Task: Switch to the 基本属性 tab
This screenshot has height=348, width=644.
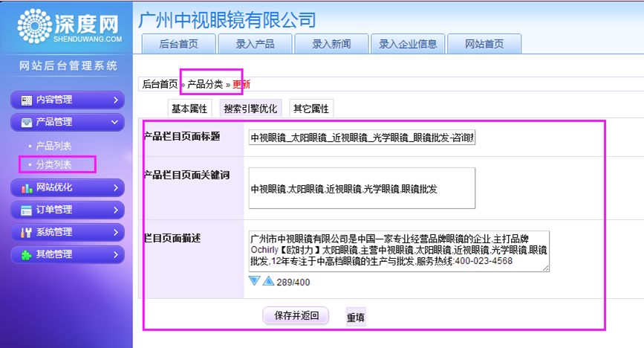Action: coord(189,109)
